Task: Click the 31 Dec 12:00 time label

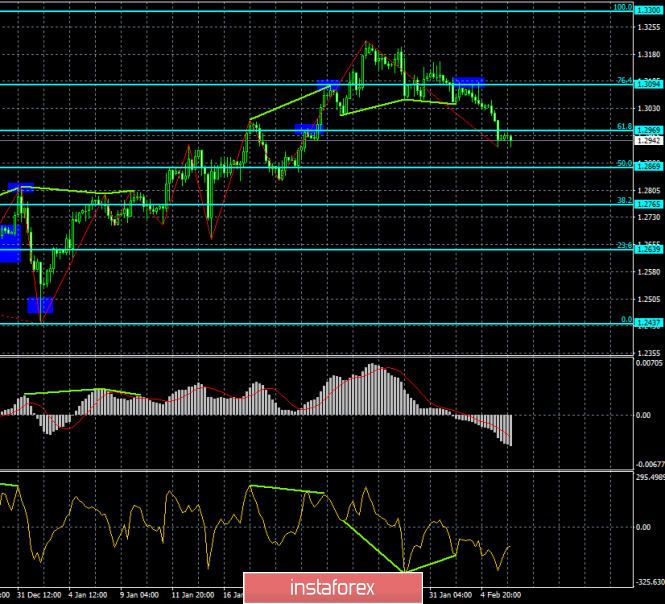Action: point(39,595)
